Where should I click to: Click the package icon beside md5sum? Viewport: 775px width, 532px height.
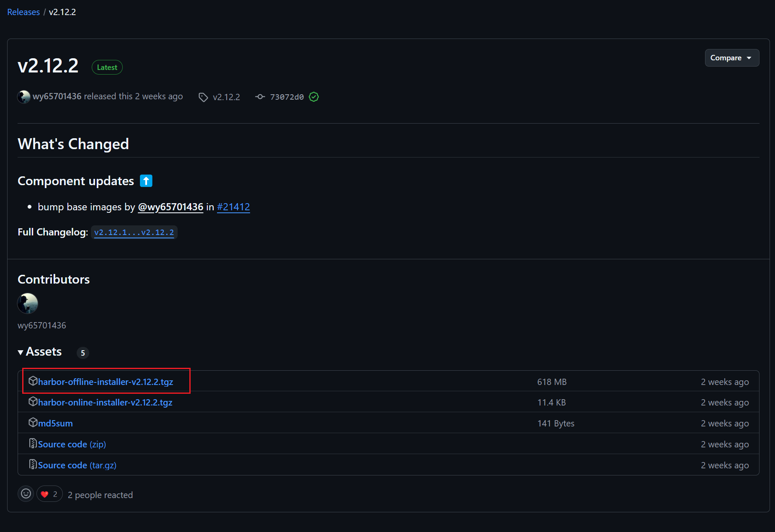[33, 422]
